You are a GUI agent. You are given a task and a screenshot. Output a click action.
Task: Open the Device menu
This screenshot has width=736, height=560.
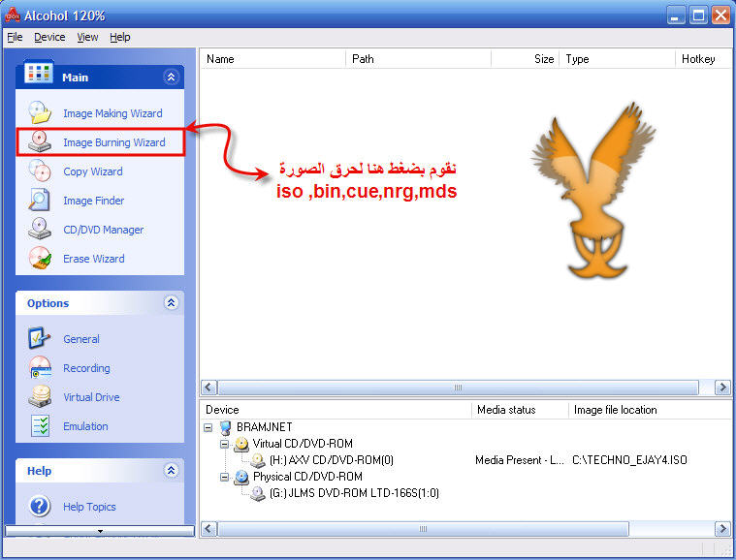(x=49, y=37)
